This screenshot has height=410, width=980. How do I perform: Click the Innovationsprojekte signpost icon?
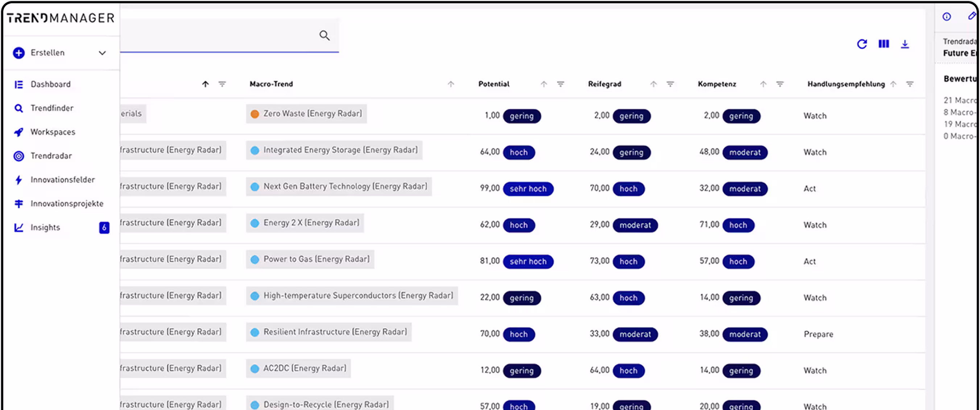click(18, 204)
